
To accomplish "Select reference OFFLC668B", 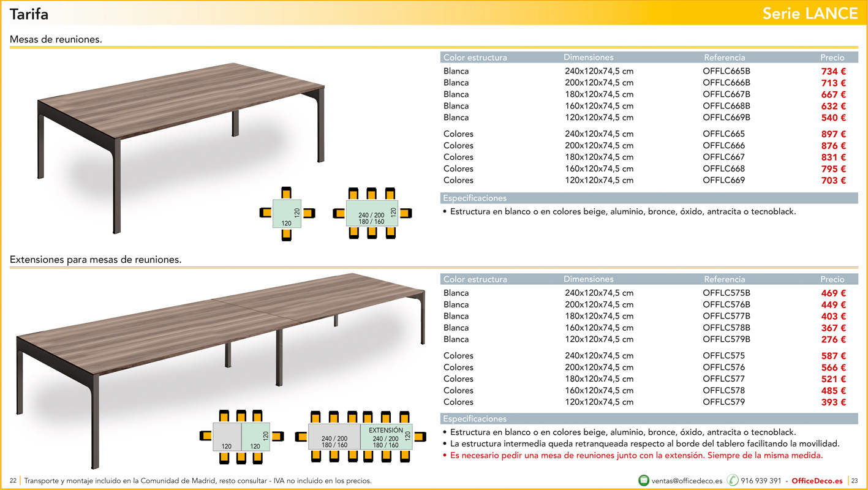I will click(726, 106).
